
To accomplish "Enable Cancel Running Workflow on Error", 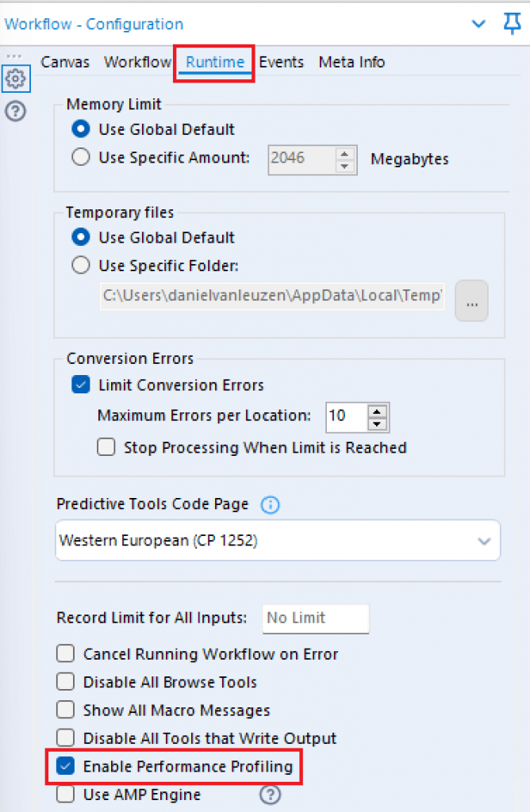I will pos(66,654).
